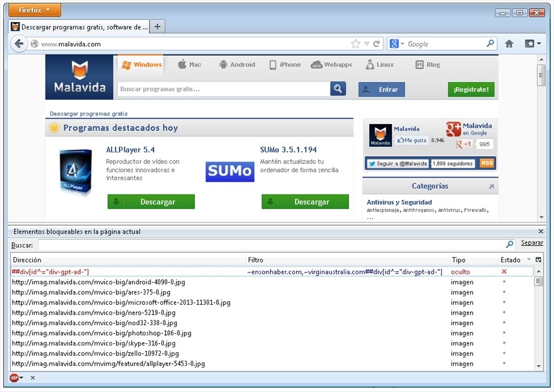Click the red X state of the hidden div row

(x=504, y=271)
